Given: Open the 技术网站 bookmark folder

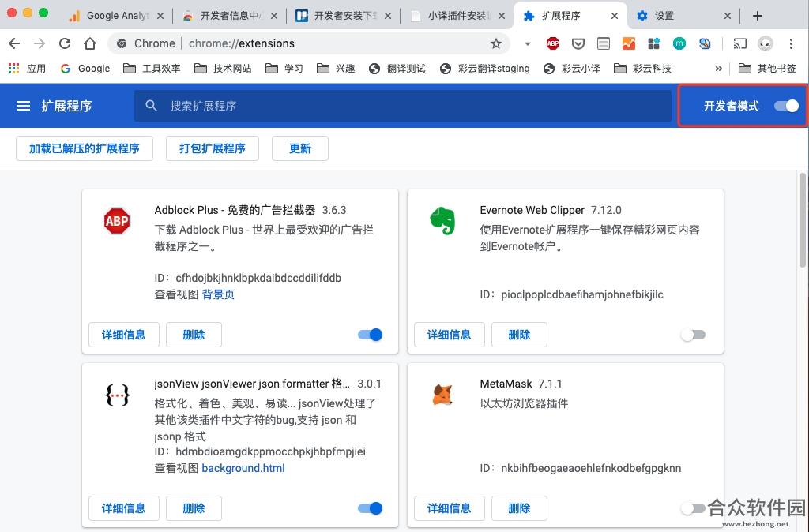Looking at the screenshot, I should click(223, 68).
